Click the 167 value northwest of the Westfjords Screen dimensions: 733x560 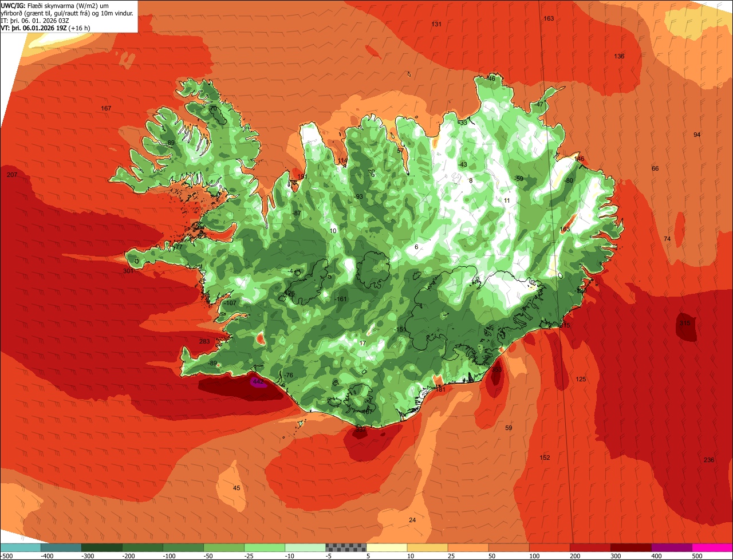click(x=106, y=108)
